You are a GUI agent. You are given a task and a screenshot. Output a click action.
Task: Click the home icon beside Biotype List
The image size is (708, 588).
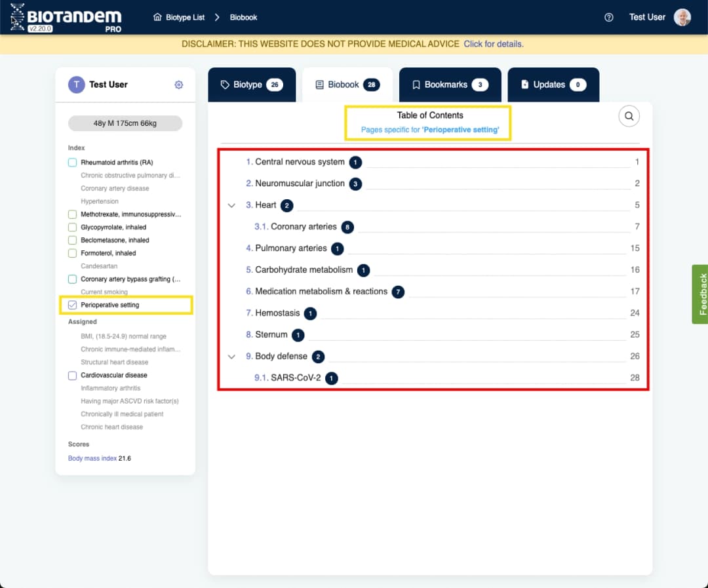157,18
